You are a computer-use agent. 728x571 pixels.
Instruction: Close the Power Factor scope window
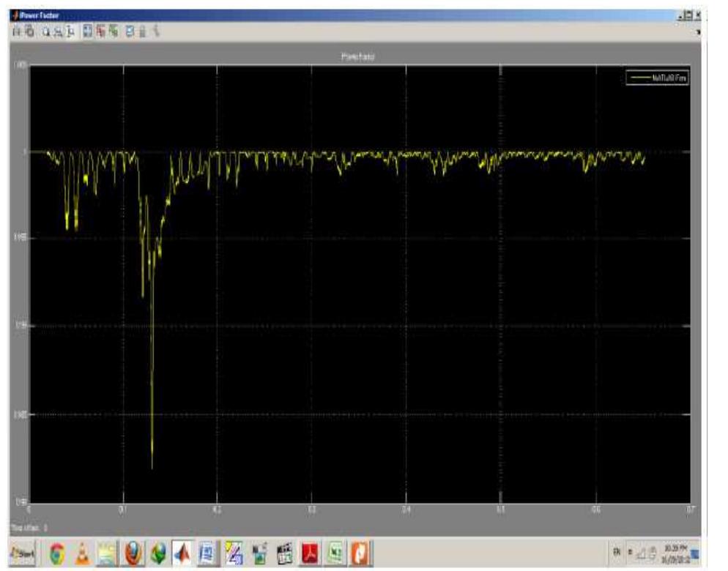(x=697, y=15)
